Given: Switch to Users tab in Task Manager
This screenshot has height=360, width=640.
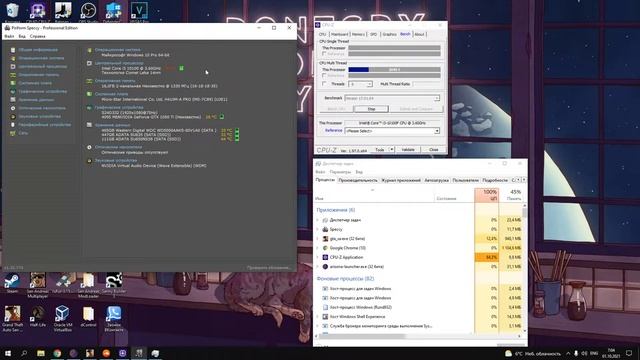Looking at the screenshot, I should [465, 180].
